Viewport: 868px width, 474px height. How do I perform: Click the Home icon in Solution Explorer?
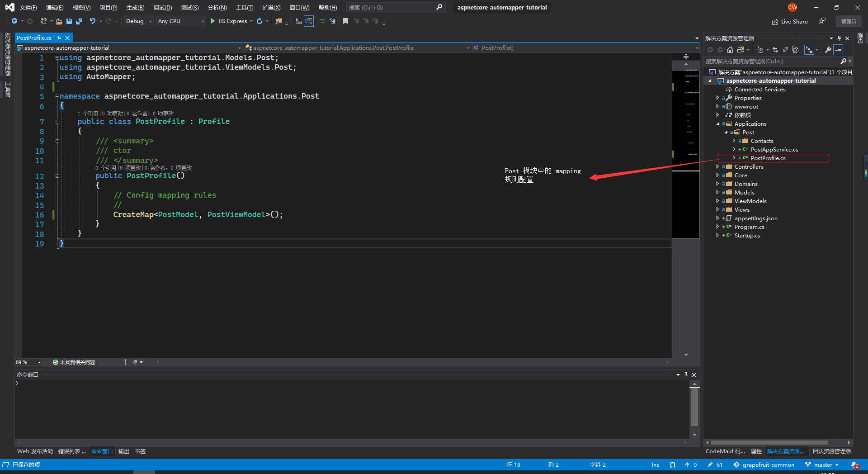point(730,50)
